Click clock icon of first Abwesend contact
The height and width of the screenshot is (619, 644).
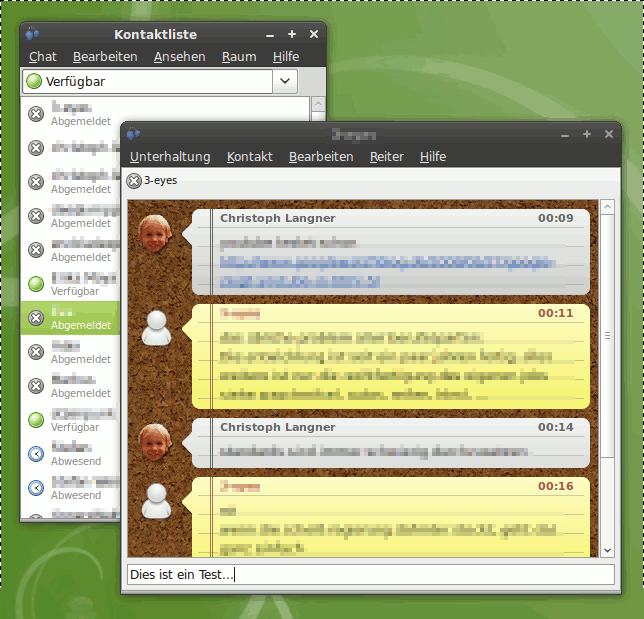point(36,454)
